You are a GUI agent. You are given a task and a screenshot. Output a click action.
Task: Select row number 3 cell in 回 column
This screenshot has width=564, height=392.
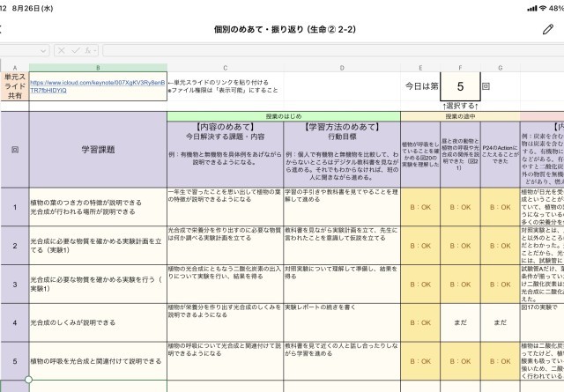point(15,285)
